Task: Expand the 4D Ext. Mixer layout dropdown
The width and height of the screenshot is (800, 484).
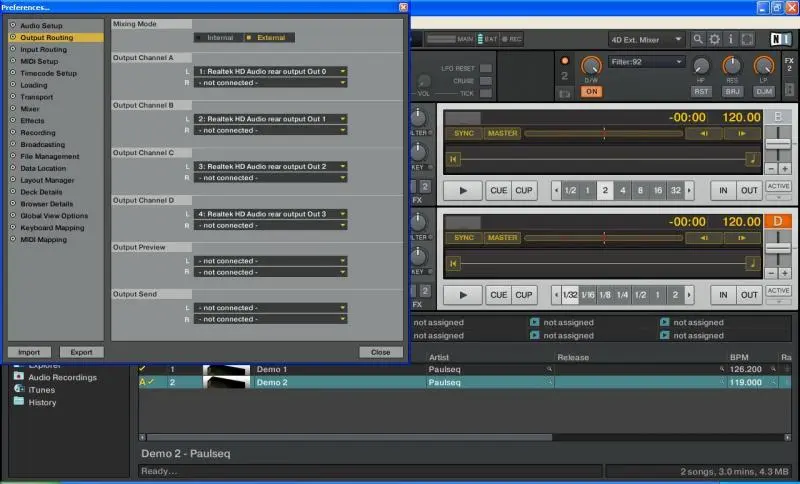Action: click(x=647, y=39)
